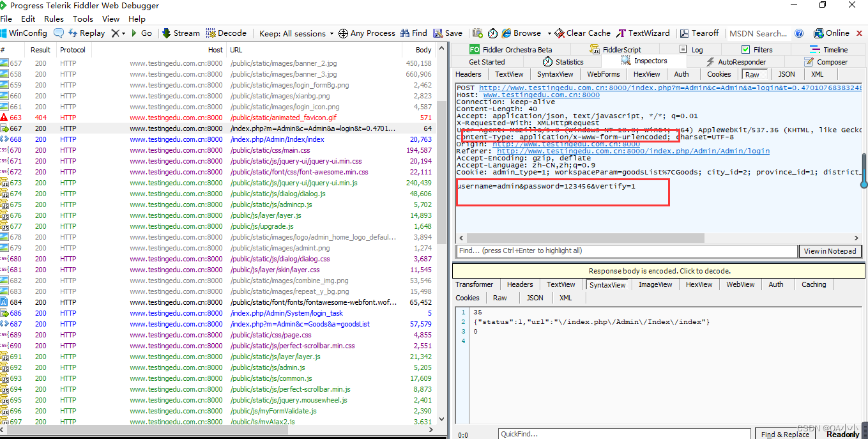Toggle the Readonly button
The height and width of the screenshot is (439, 868).
pos(842,435)
